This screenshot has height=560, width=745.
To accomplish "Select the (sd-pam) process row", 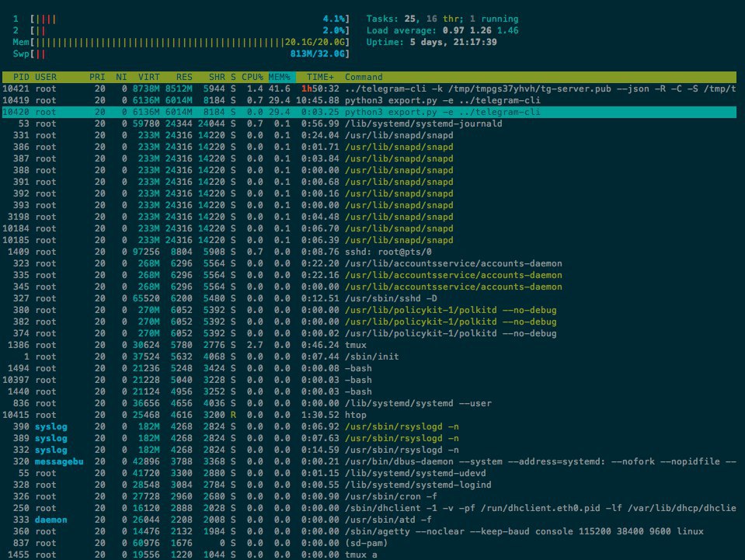I will click(x=369, y=542).
